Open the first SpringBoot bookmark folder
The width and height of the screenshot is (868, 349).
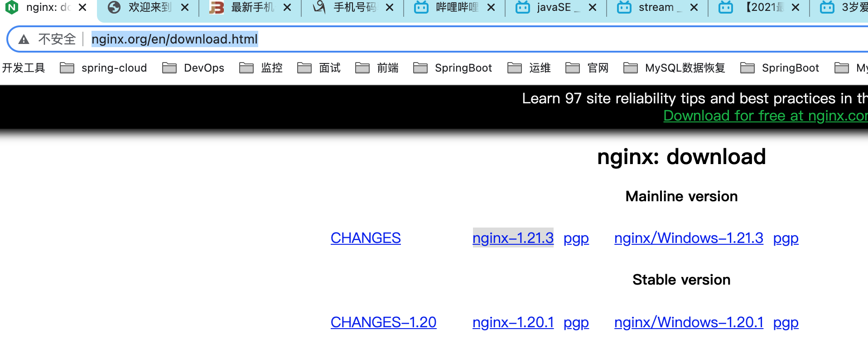453,68
